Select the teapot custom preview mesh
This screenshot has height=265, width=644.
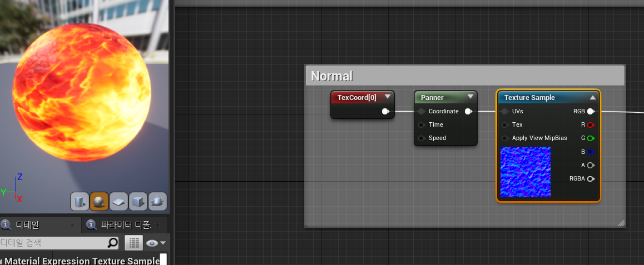click(x=157, y=202)
